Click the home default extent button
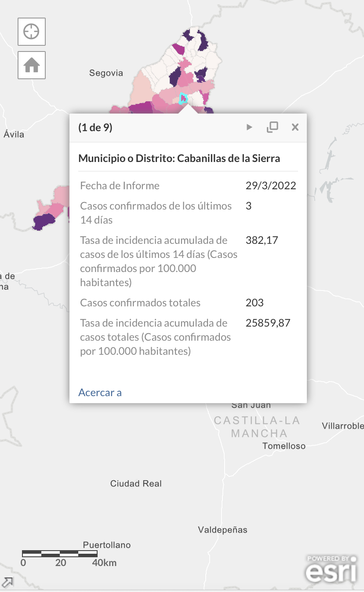The width and height of the screenshot is (364, 592). click(32, 65)
